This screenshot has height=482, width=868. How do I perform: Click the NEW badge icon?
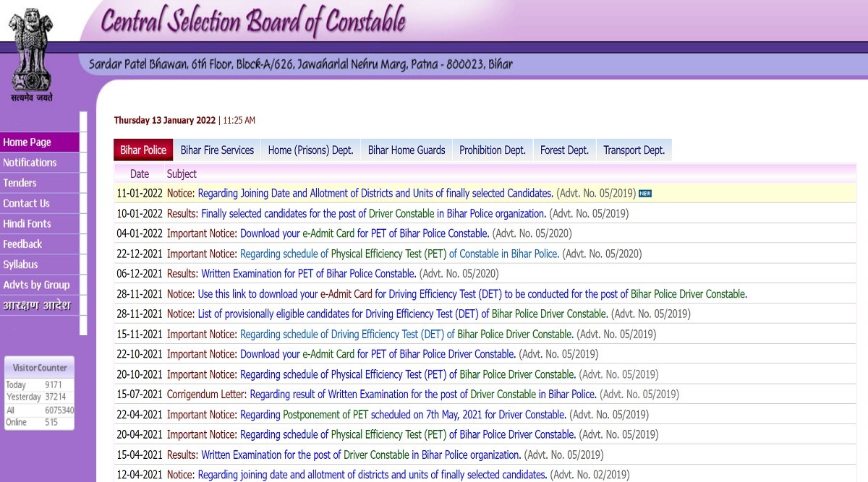pos(645,194)
